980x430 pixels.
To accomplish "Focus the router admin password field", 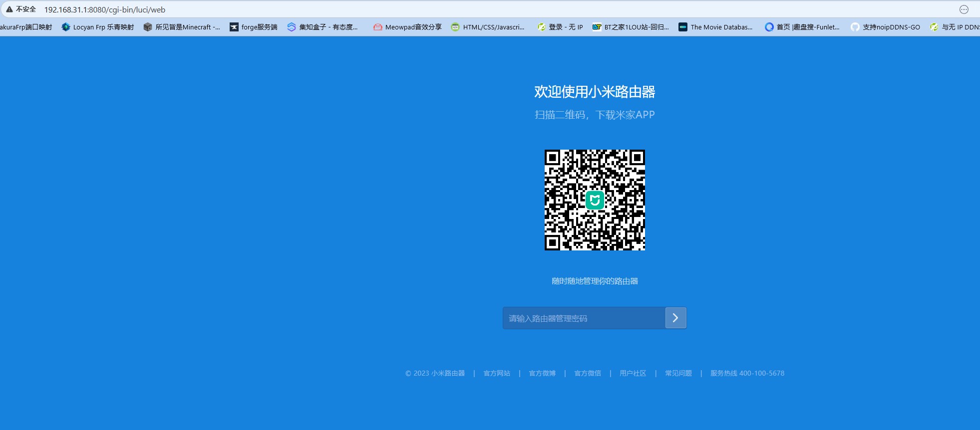I will 584,318.
